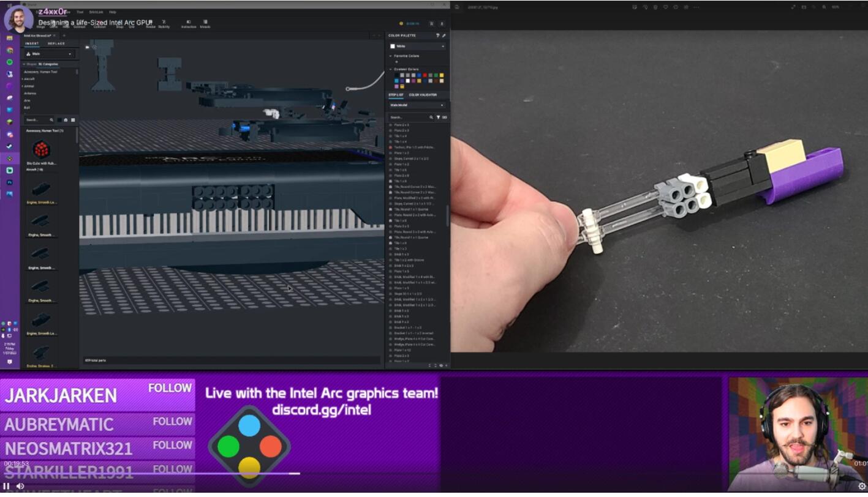Switch to the COLOR VALIDATOR tab
Viewport: 868px width, 497px height.
point(423,95)
